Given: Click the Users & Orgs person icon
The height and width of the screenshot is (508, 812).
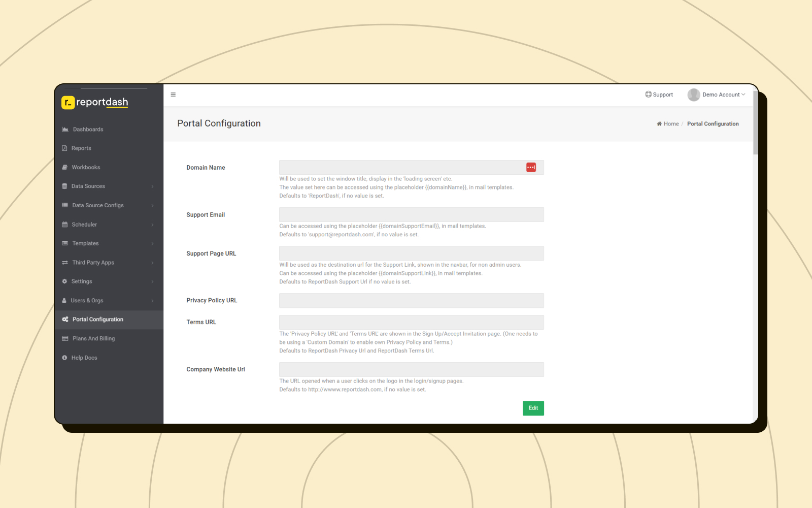Looking at the screenshot, I should [64, 301].
